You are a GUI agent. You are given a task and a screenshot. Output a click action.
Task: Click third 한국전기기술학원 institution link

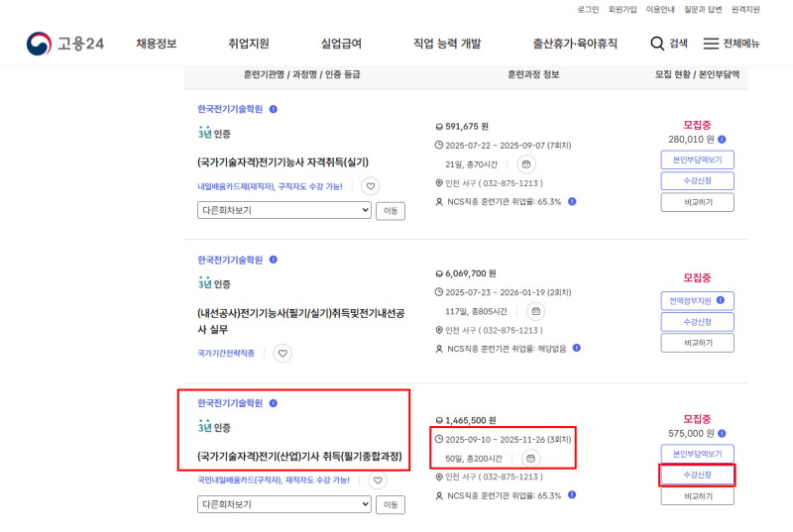tap(230, 403)
